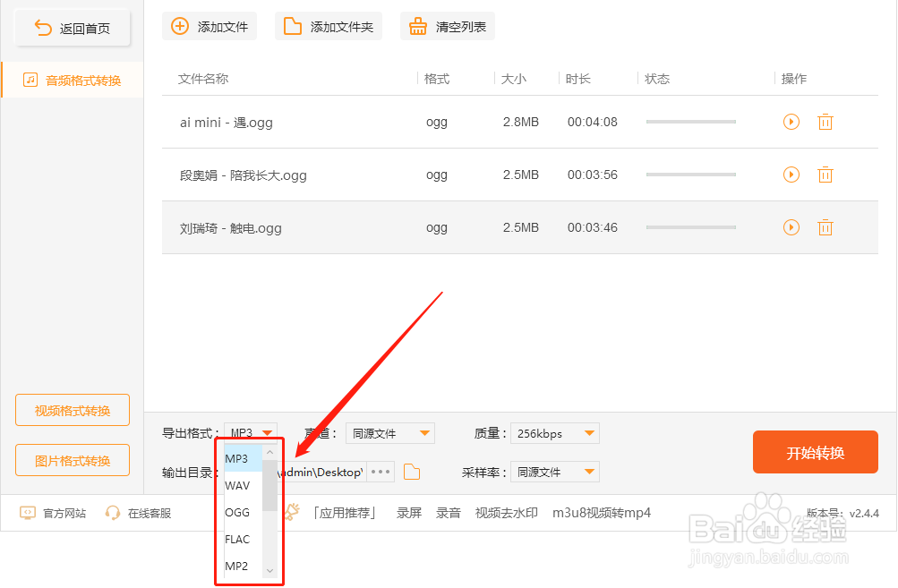Click the 在线客服 customer service headset icon

point(113,512)
